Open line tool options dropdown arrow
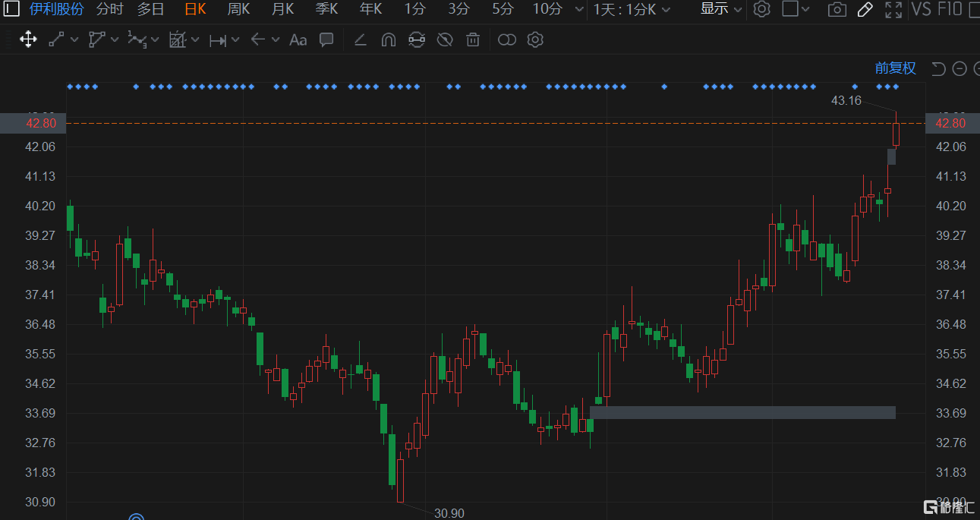980x520 pixels. [74, 39]
